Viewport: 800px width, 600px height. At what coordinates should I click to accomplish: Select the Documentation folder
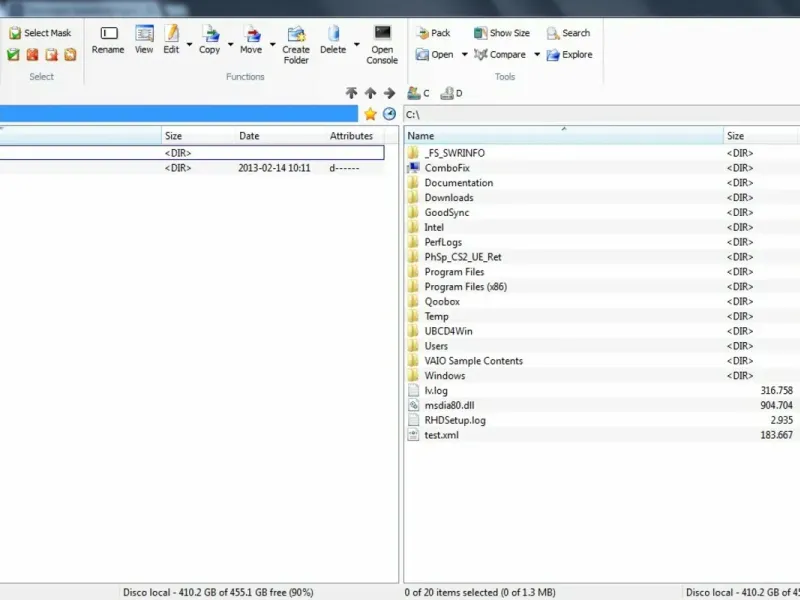[459, 183]
